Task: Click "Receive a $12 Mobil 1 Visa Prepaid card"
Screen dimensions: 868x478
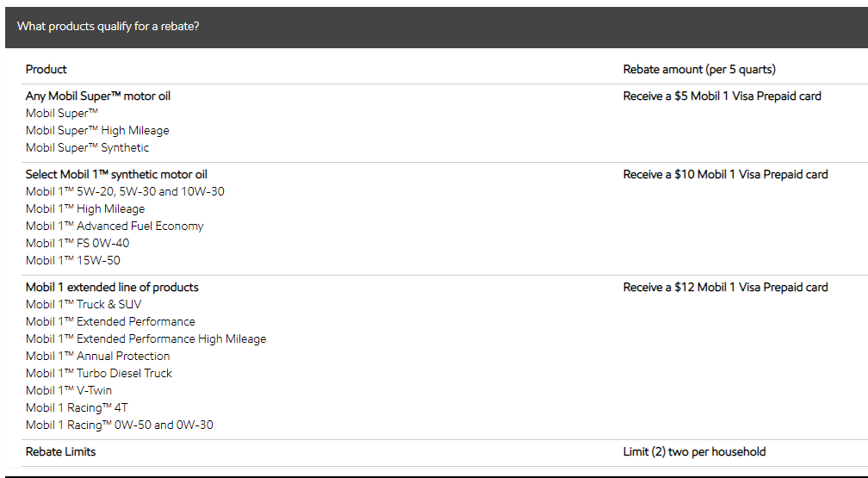Action: (x=725, y=288)
